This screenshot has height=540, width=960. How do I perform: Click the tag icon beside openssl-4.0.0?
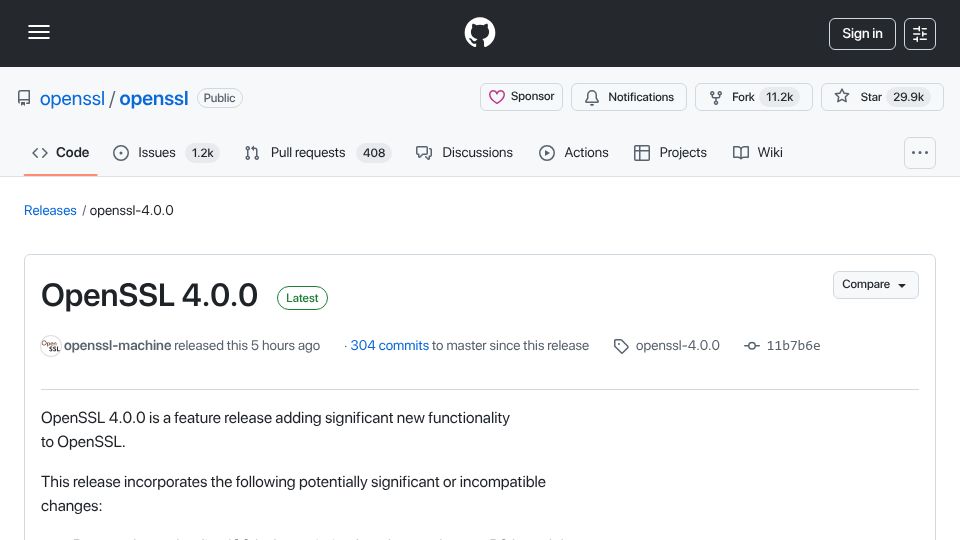621,347
